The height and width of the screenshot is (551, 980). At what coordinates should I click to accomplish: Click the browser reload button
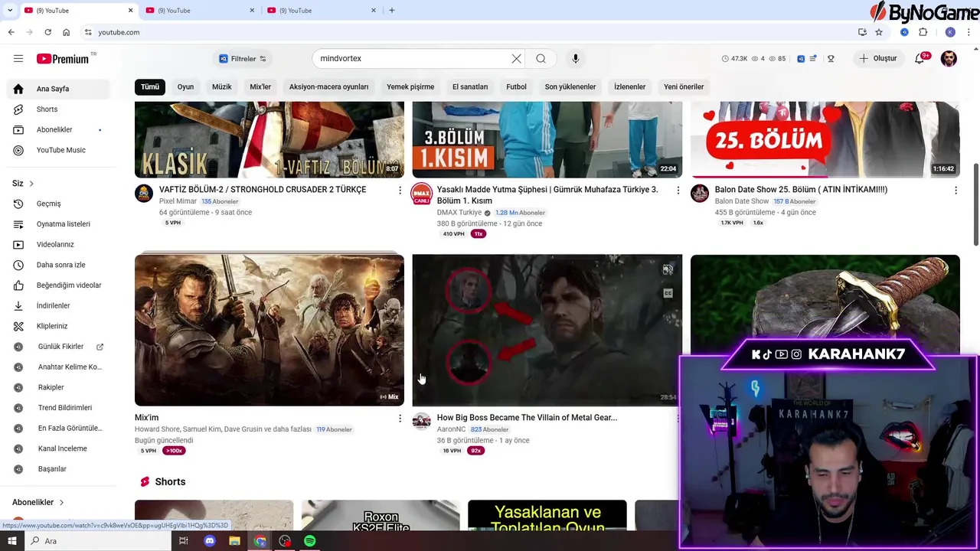[47, 32]
